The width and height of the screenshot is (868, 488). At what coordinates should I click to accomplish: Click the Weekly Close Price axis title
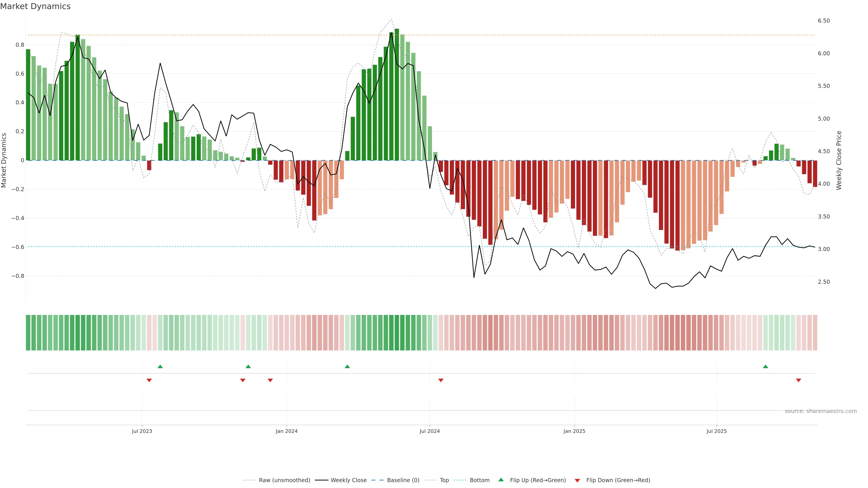(x=839, y=160)
